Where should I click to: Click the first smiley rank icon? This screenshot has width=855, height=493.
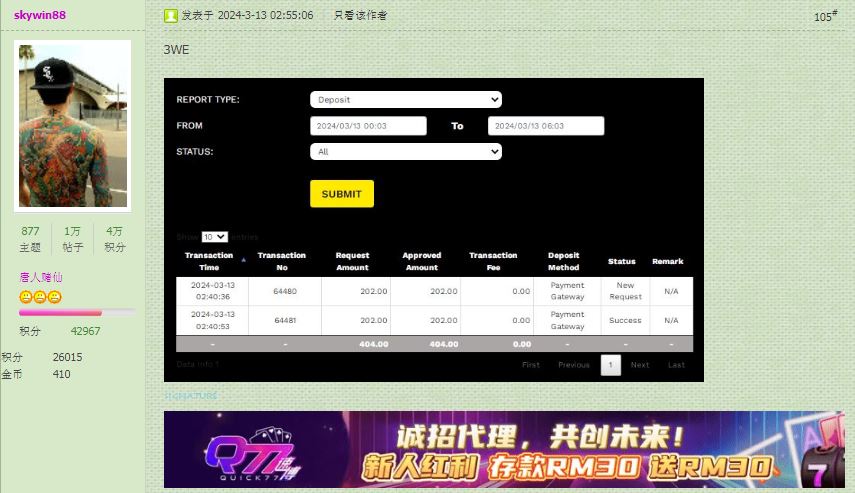[26, 297]
